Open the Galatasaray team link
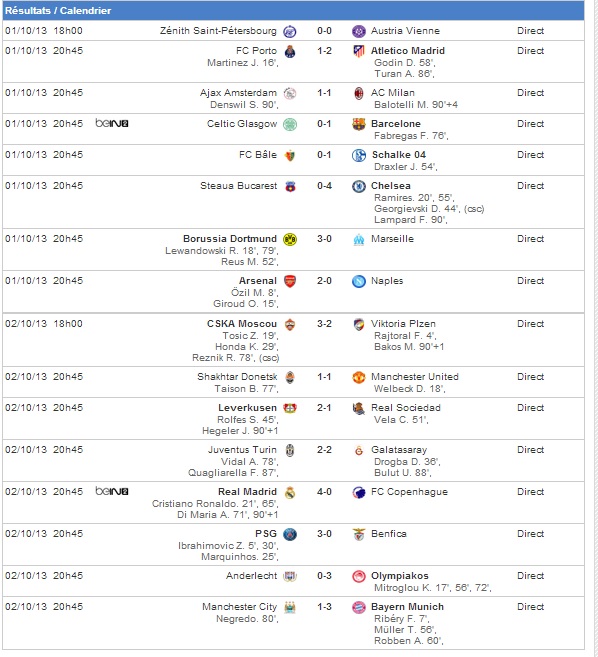The width and height of the screenshot is (598, 657). tap(399, 450)
